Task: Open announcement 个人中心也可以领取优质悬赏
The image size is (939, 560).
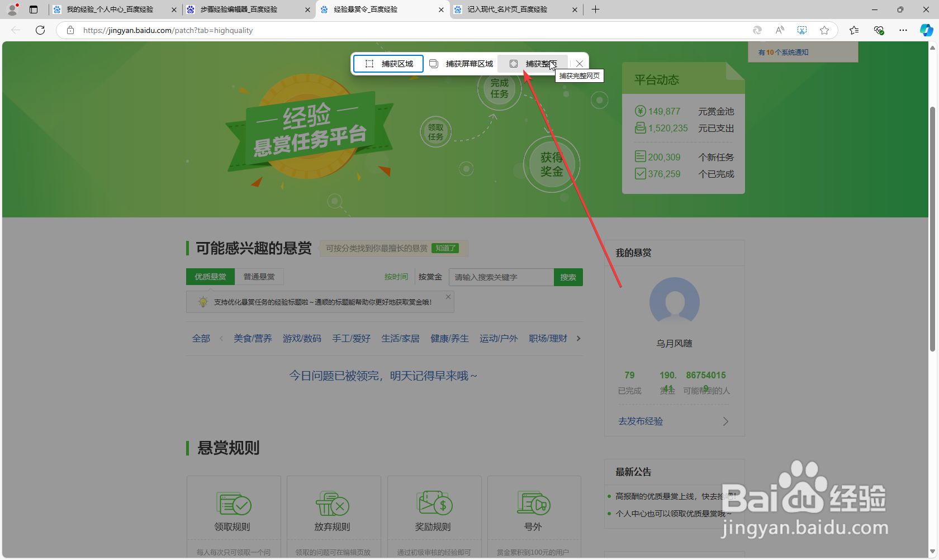Action: tap(673, 514)
